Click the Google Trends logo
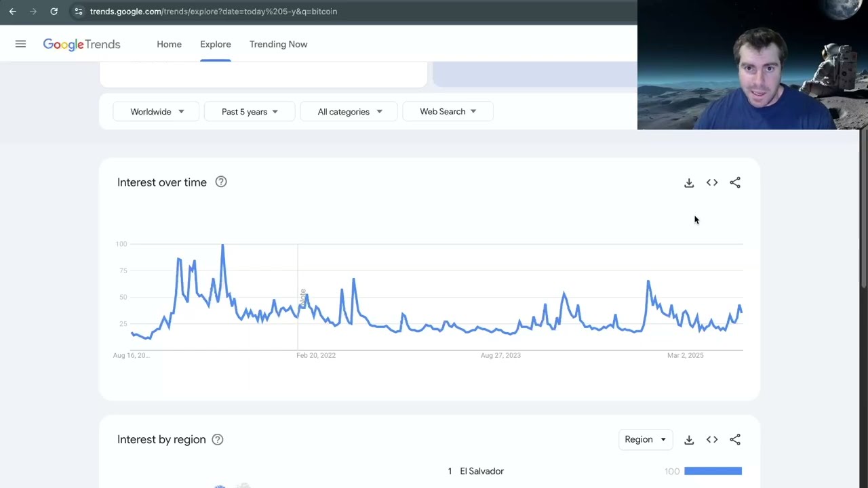This screenshot has height=488, width=868. coord(81,44)
